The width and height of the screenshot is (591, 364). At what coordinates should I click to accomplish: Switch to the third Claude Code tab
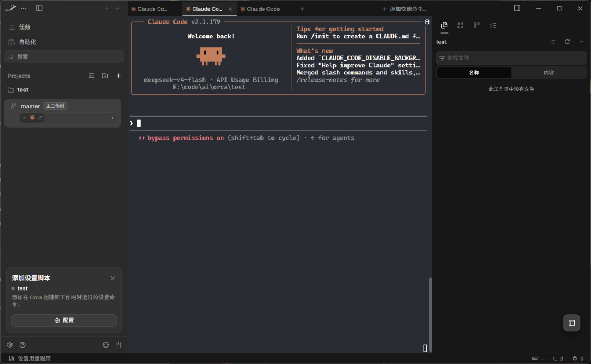[263, 9]
